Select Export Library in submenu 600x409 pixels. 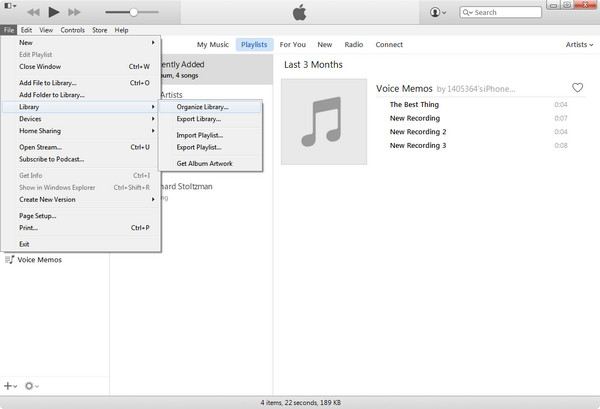click(x=210, y=119)
